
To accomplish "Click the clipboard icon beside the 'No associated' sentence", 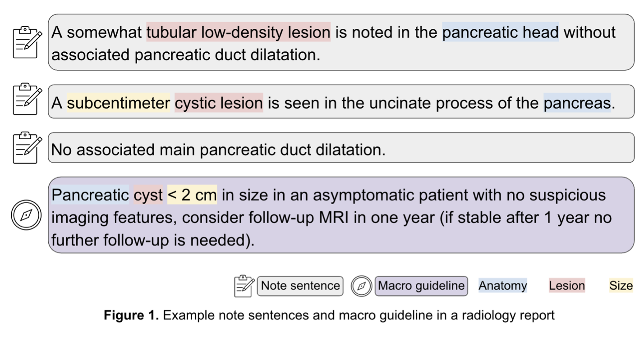I will click(x=27, y=147).
